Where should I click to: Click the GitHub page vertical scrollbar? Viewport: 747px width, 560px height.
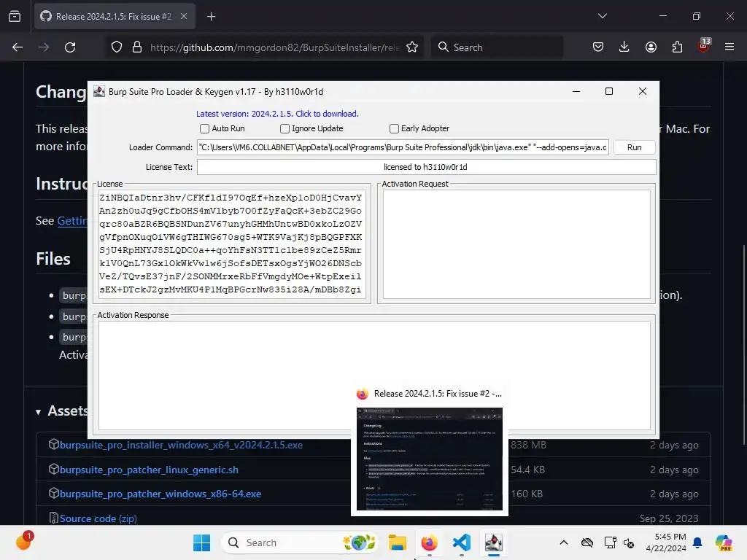744,345
